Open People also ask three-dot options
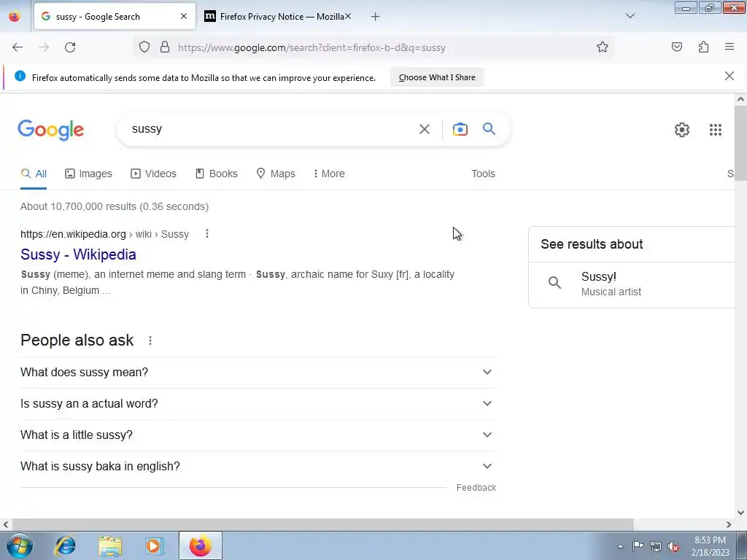Viewport: 747px width, 560px height. pos(150,341)
